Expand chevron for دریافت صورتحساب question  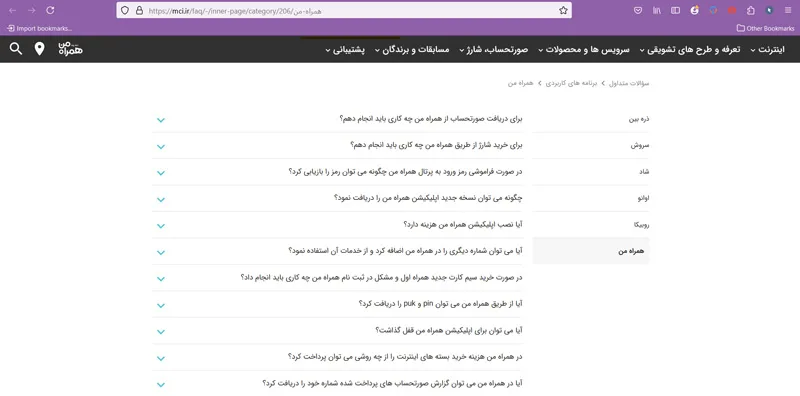tap(161, 120)
